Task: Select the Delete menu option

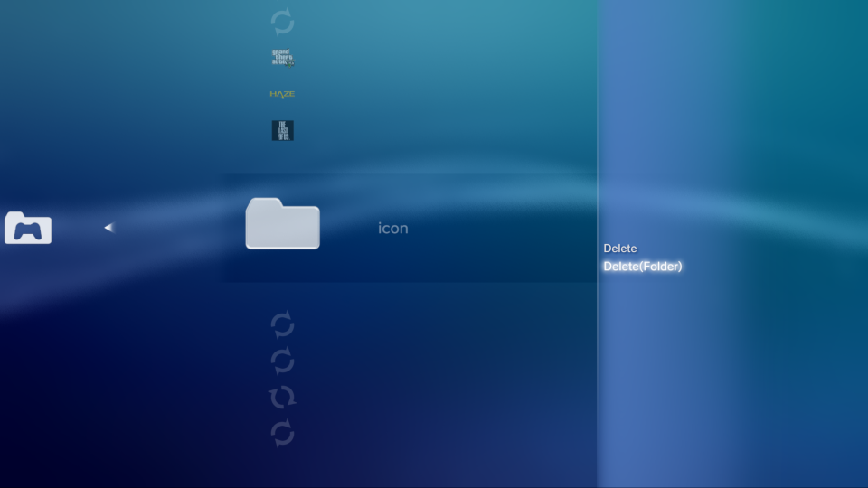Action: coord(620,249)
